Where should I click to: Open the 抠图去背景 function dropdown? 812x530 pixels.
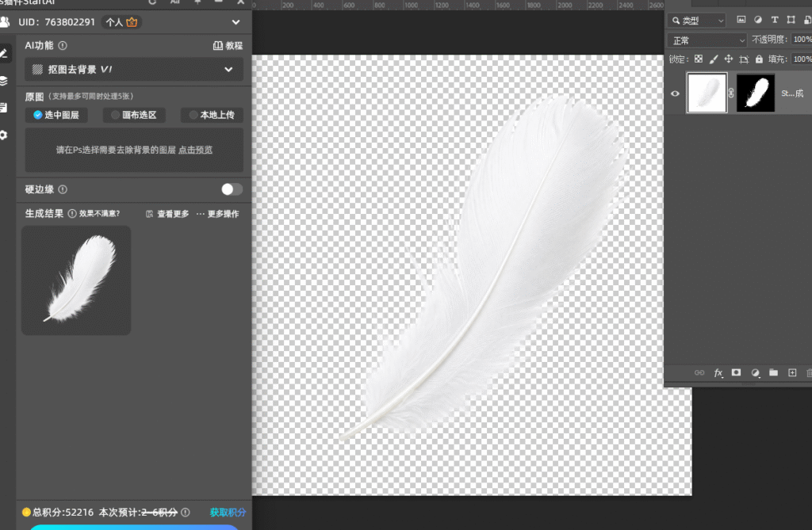[133, 70]
